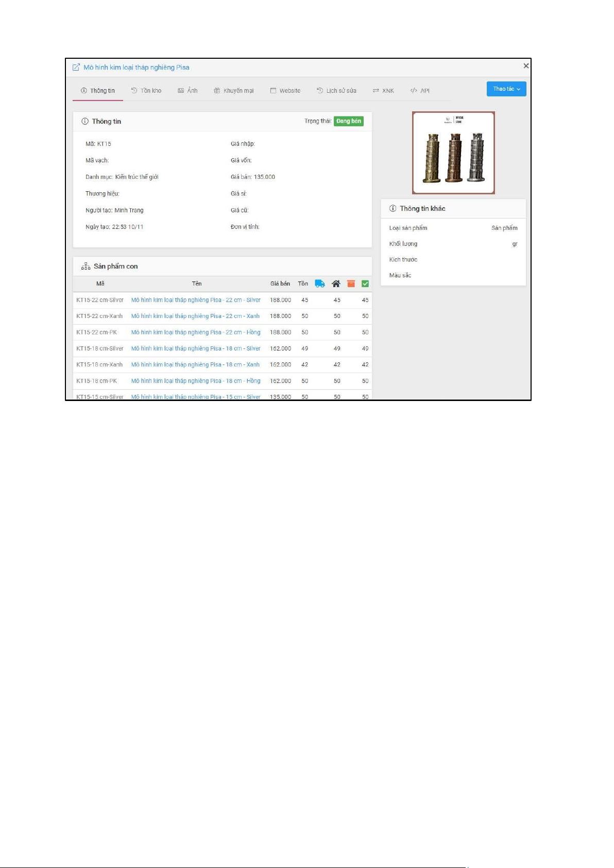
Task: Open Pisa 18 cm Hồng product link
Action: click(196, 381)
